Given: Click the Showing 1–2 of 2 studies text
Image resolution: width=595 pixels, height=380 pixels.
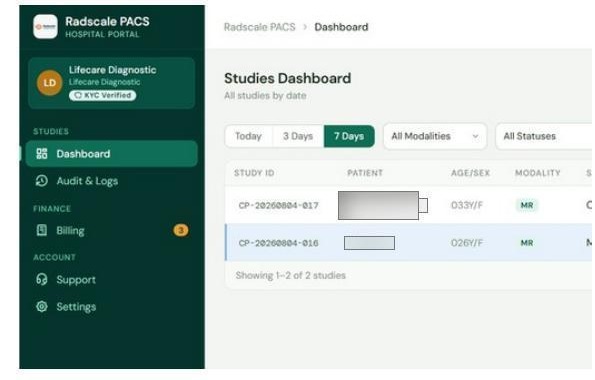Looking at the screenshot, I should pos(290,275).
